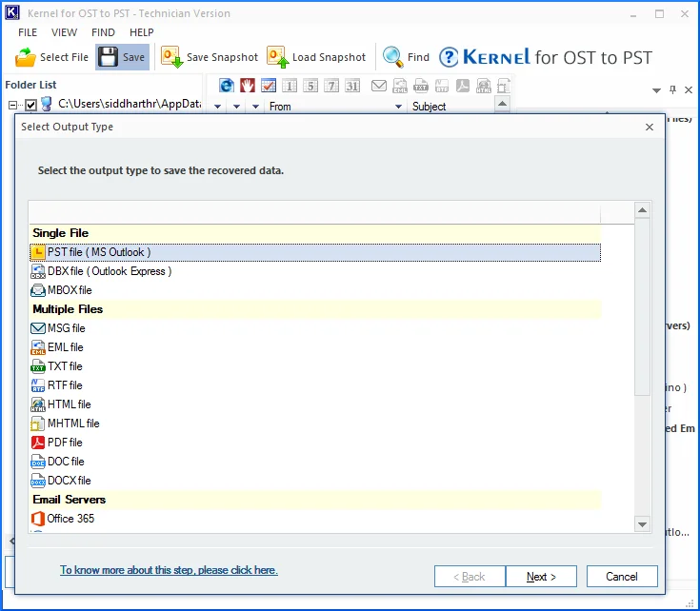
Task: Open the VIEW menu
Action: point(65,32)
